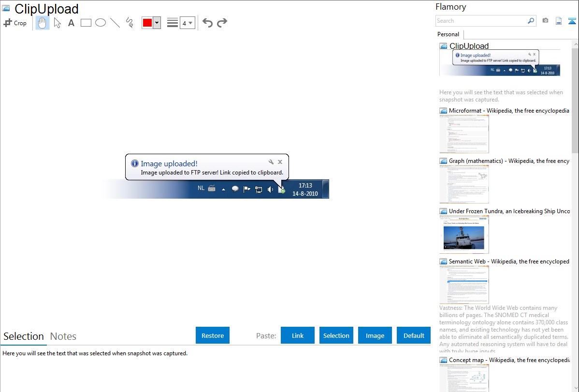
Task: Click the Graph (mathematics) title text
Action: coord(509,161)
